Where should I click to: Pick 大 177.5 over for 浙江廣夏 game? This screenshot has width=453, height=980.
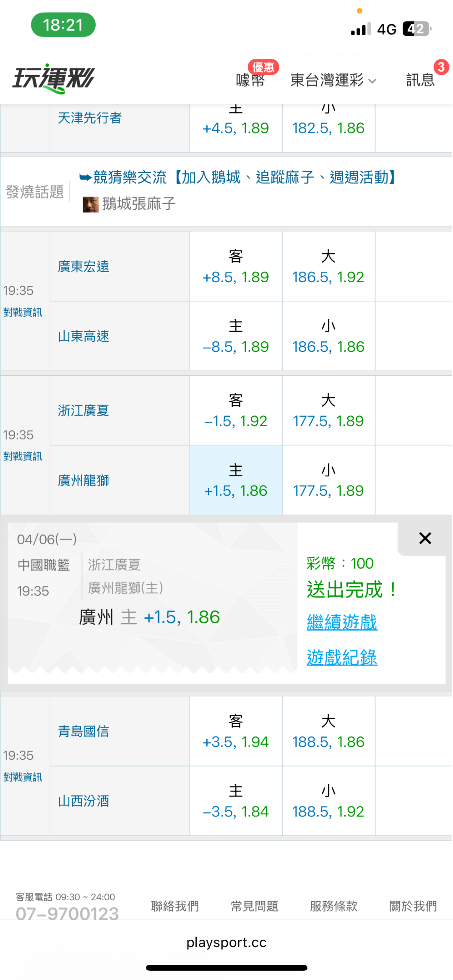(328, 411)
